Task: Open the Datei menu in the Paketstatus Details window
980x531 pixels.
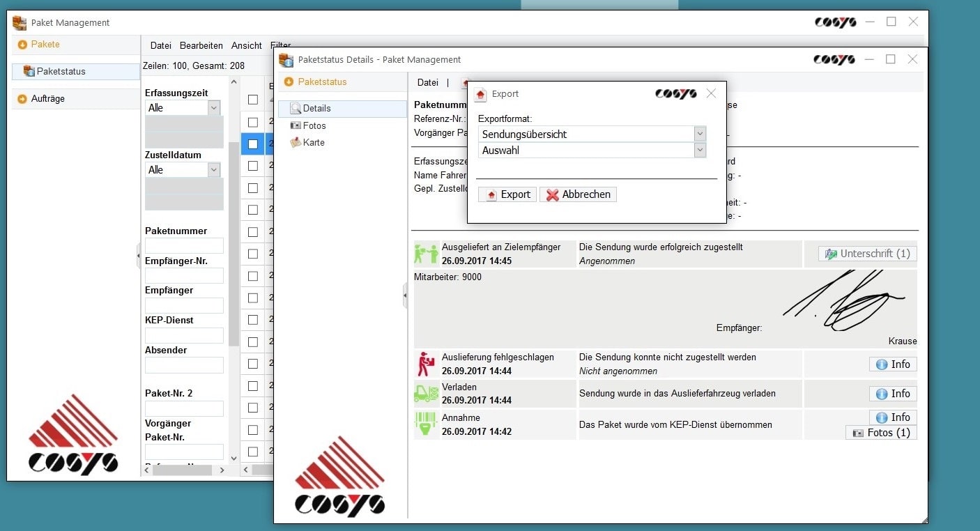Action: coord(428,82)
